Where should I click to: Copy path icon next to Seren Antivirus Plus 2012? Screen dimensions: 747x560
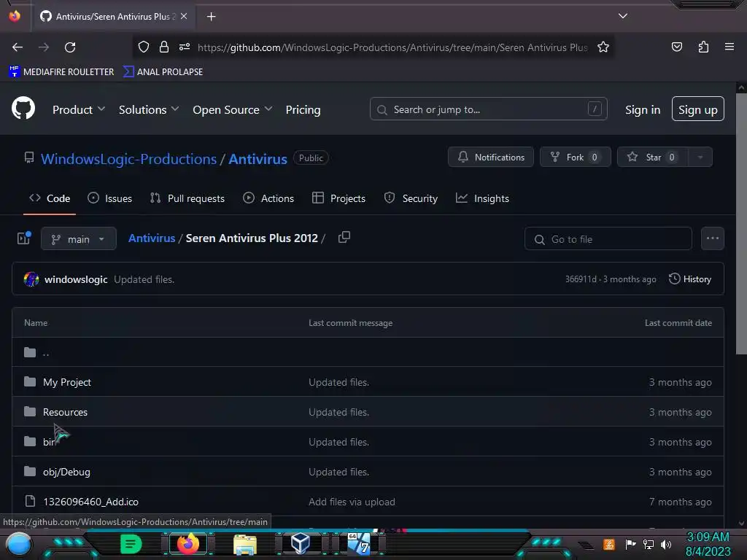click(344, 237)
